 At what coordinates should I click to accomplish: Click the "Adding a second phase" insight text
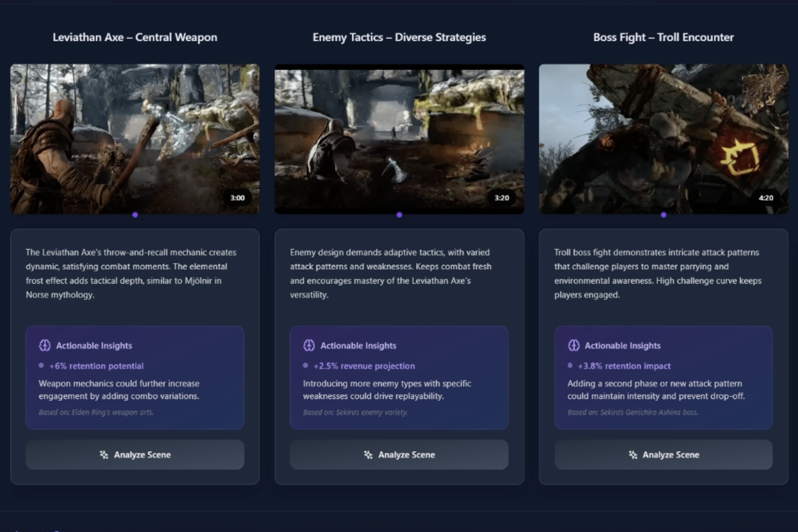tap(656, 390)
